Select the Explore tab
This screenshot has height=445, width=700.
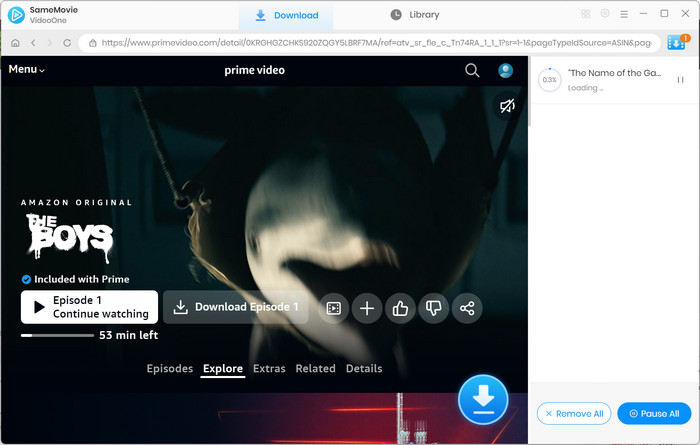click(223, 368)
